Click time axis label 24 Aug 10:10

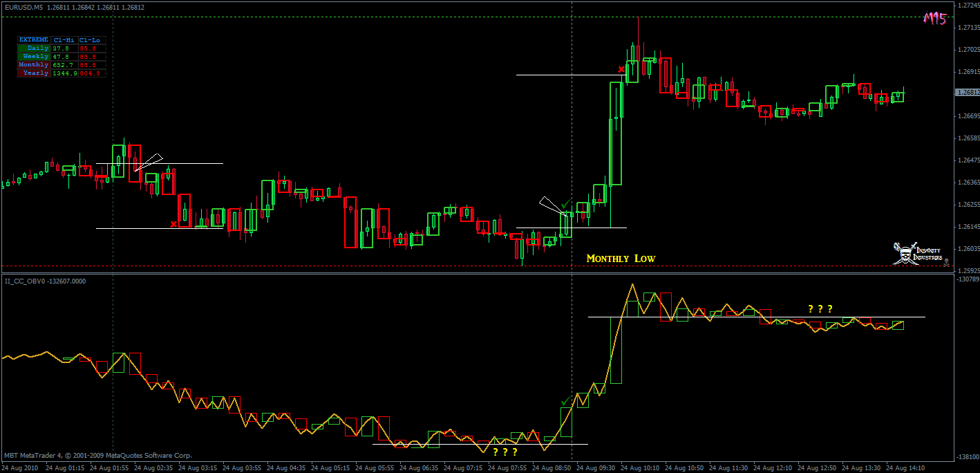tap(641, 468)
